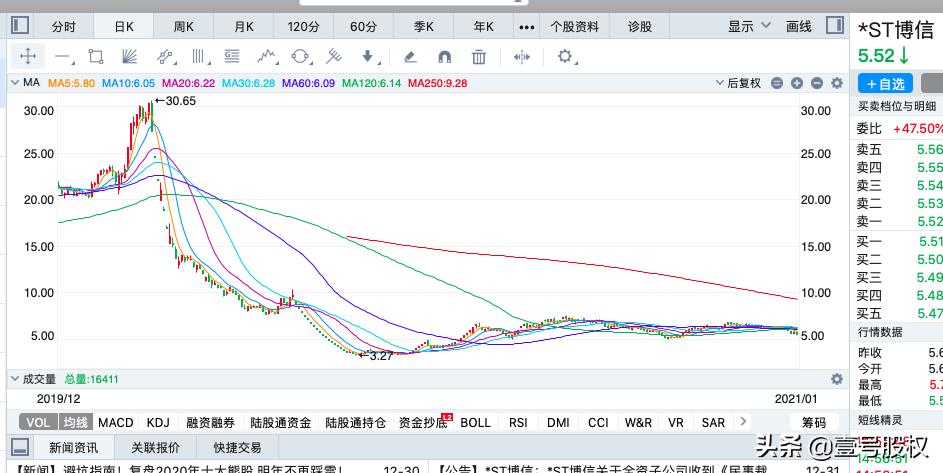The width and height of the screenshot is (943, 473).
Task: Pick the wave polyline drawing tool
Action: pos(266,57)
